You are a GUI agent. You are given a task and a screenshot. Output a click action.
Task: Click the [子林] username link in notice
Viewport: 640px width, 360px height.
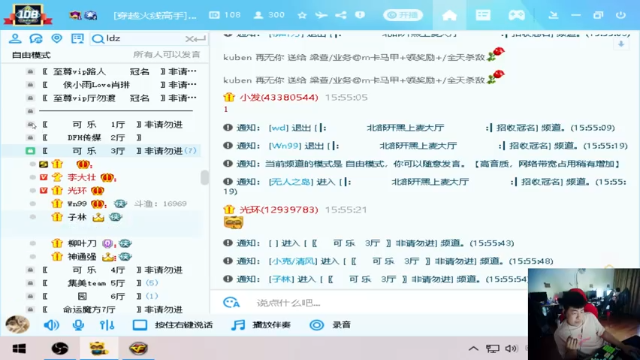(x=281, y=279)
